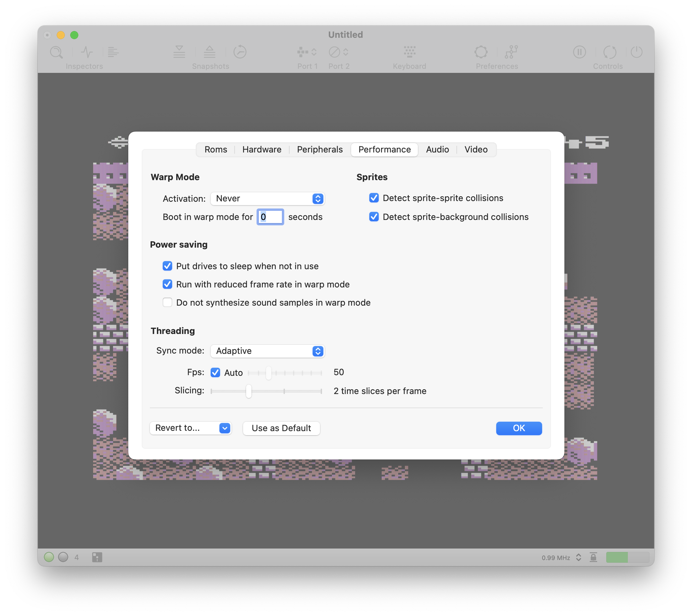Viewport: 692px width, 616px height.
Task: Click the Preferences gear icon
Action: click(481, 52)
